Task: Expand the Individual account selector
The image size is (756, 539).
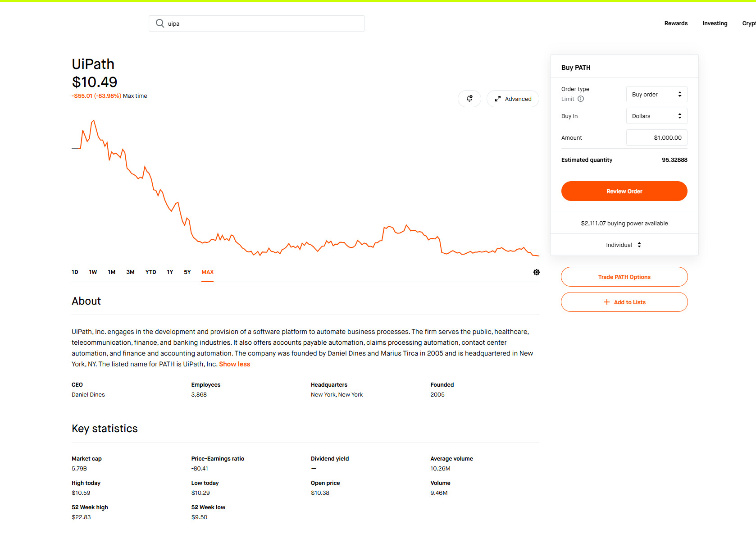Action: 624,245
